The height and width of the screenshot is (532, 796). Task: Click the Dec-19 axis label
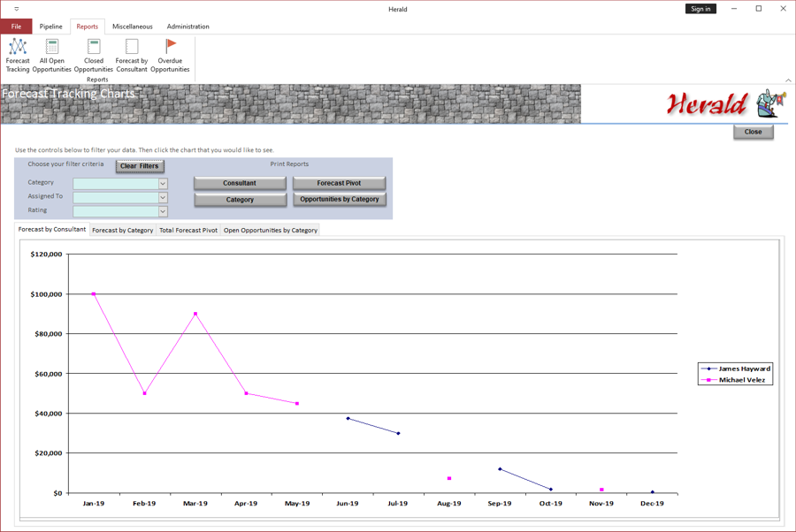point(652,504)
